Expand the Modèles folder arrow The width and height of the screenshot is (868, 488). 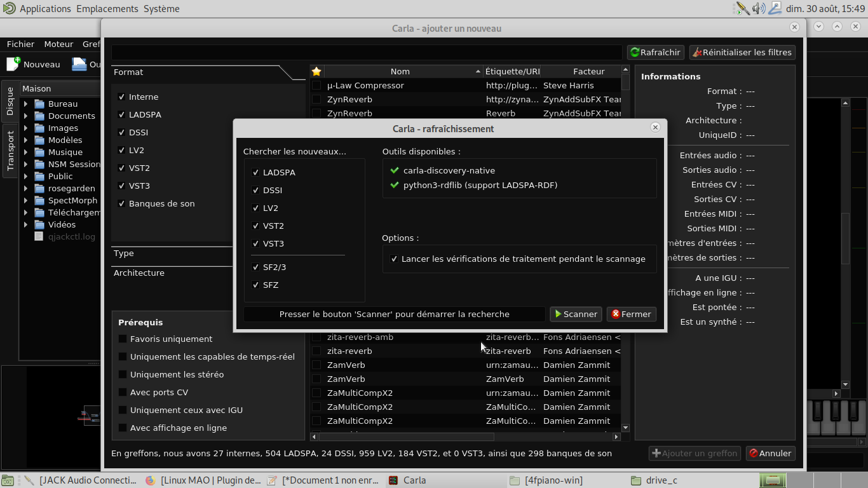[x=26, y=140]
